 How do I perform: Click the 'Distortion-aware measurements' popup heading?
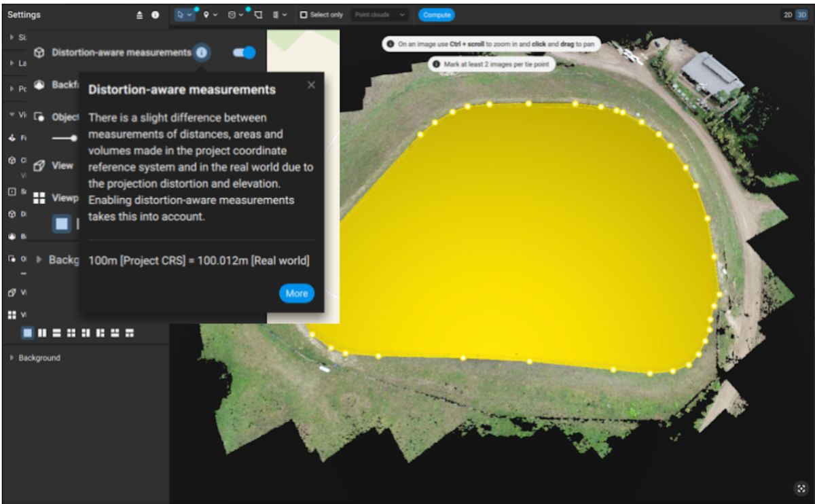click(182, 90)
